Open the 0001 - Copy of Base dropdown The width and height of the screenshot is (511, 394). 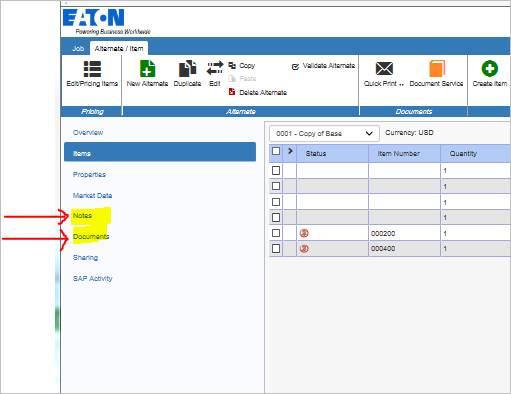click(324, 134)
